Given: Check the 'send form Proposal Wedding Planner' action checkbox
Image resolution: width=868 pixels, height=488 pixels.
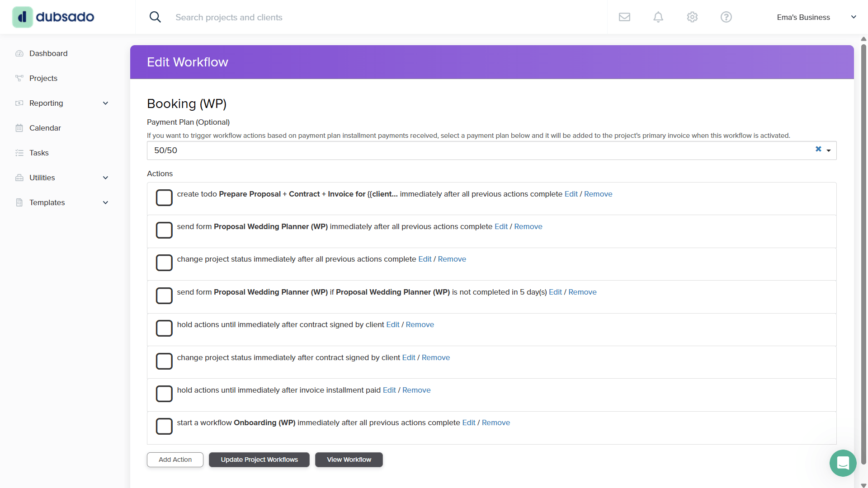Looking at the screenshot, I should coord(164,230).
